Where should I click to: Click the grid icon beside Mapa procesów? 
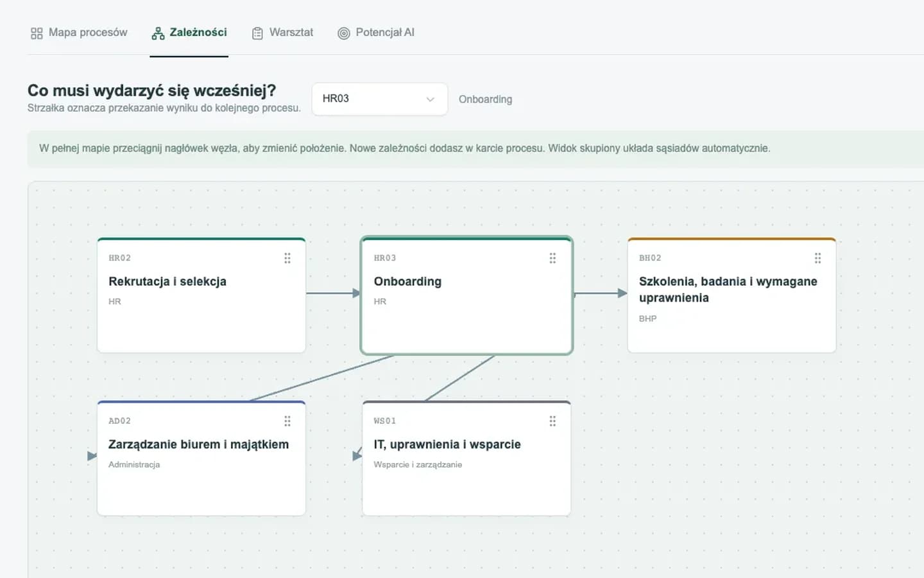(37, 33)
